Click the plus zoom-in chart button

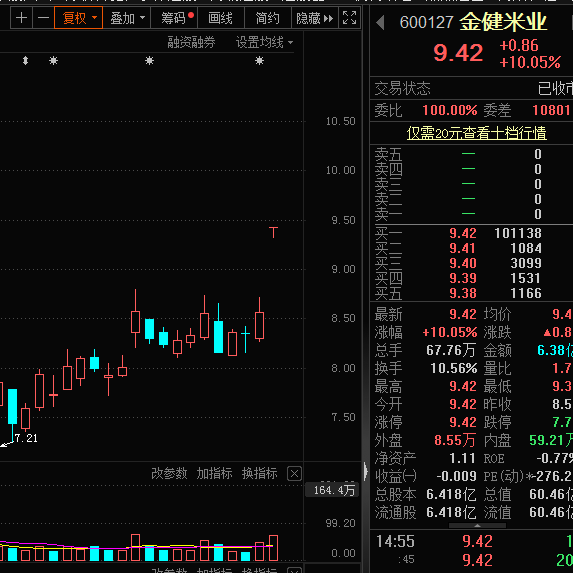coord(22,18)
